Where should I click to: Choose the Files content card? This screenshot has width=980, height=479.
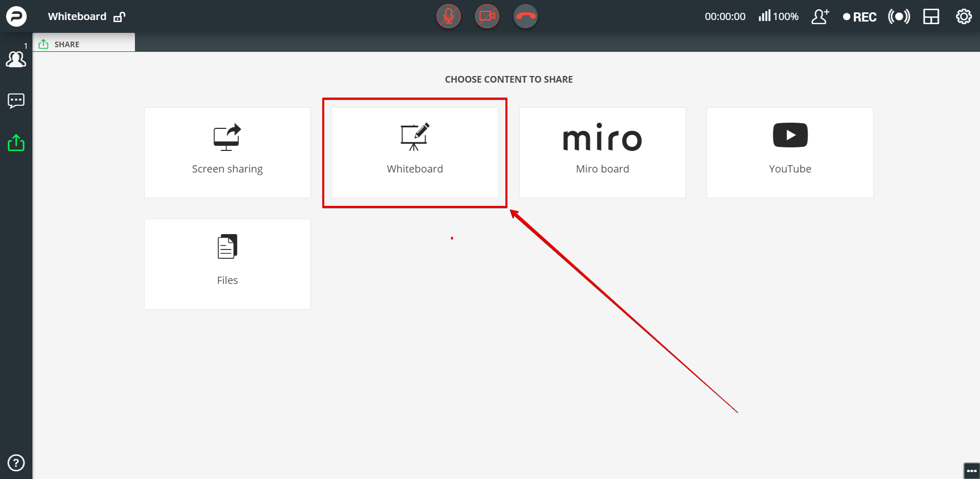(x=227, y=264)
